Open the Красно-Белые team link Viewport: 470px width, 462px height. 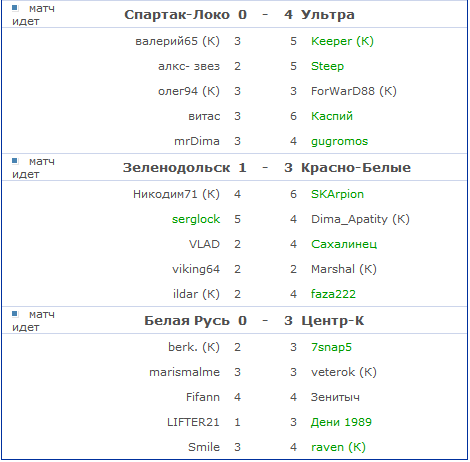[x=356, y=168]
